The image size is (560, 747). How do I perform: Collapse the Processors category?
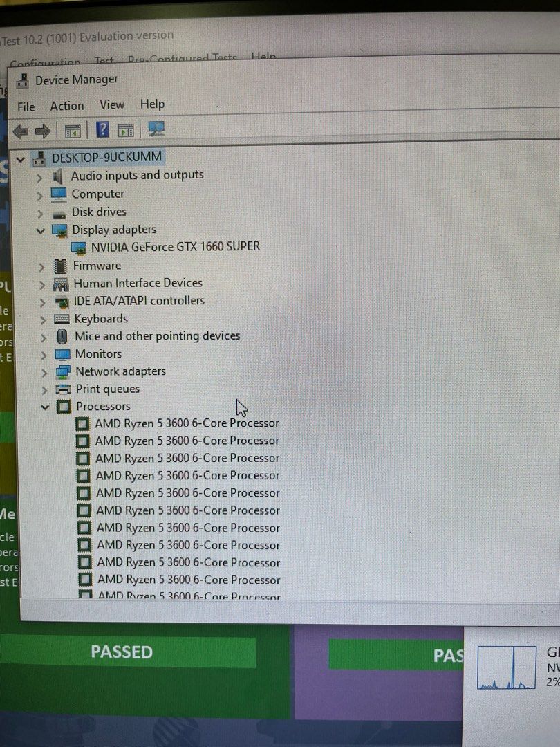click(45, 407)
